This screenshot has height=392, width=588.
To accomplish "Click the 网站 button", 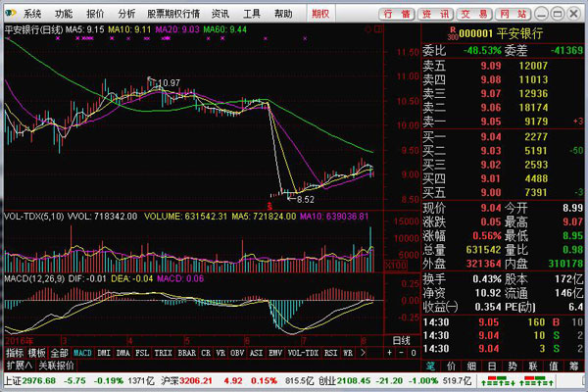I will 513,15.
